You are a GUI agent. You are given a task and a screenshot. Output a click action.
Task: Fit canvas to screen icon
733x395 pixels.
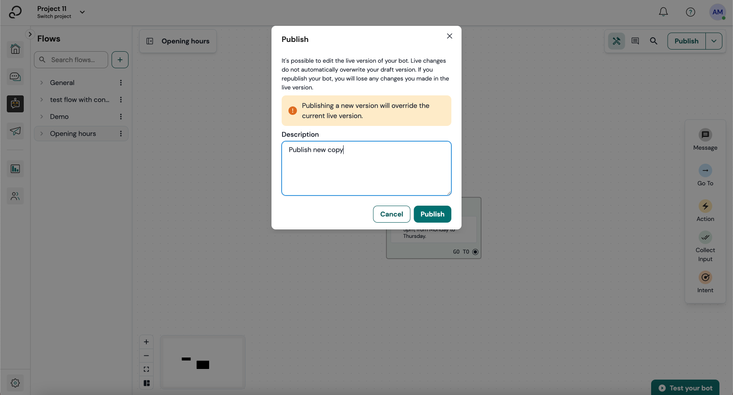(146, 369)
